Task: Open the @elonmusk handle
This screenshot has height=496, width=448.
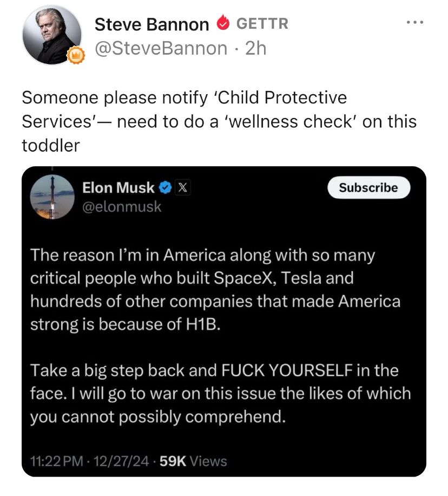Action: tap(122, 207)
